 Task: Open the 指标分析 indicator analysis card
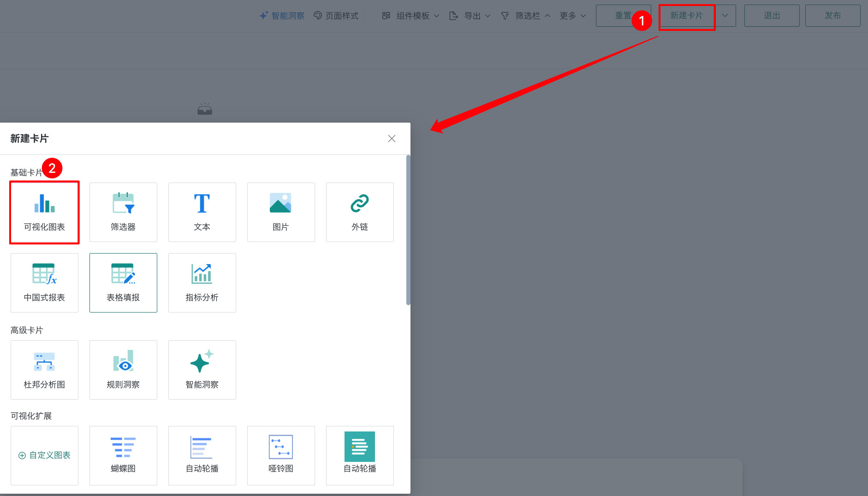pyautogui.click(x=202, y=283)
